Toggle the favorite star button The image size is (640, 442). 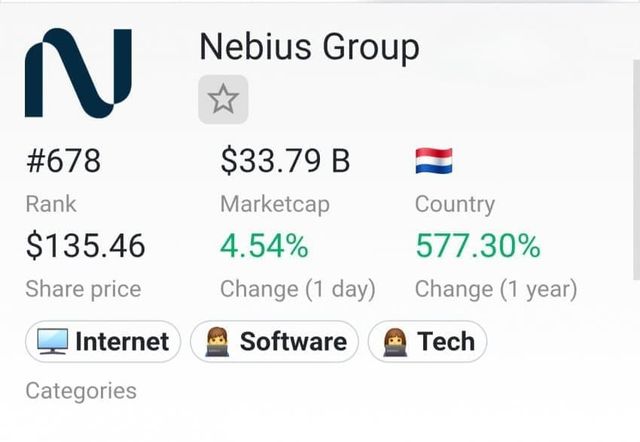223,99
